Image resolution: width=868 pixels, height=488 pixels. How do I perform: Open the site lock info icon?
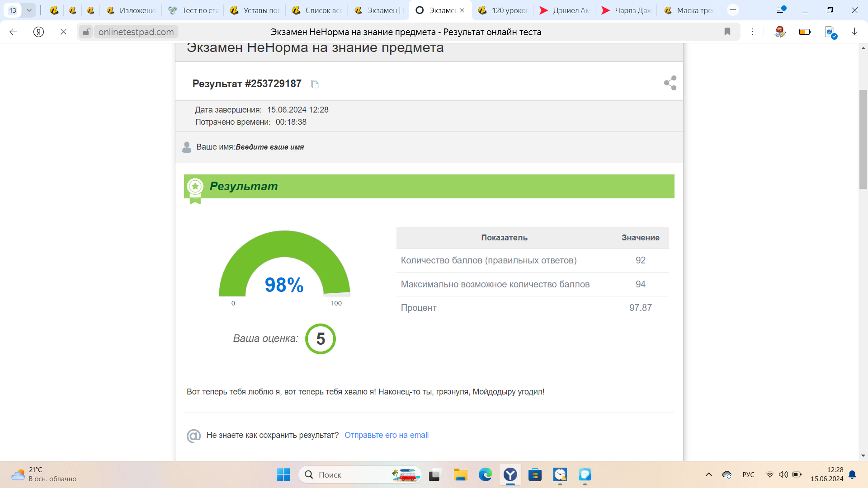coord(86,32)
